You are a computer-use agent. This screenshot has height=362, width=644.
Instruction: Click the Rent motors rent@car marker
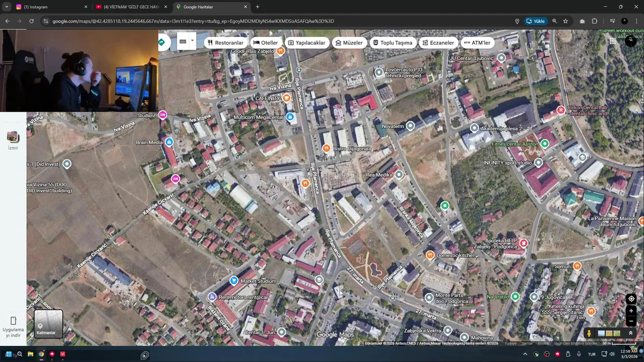[212, 297]
